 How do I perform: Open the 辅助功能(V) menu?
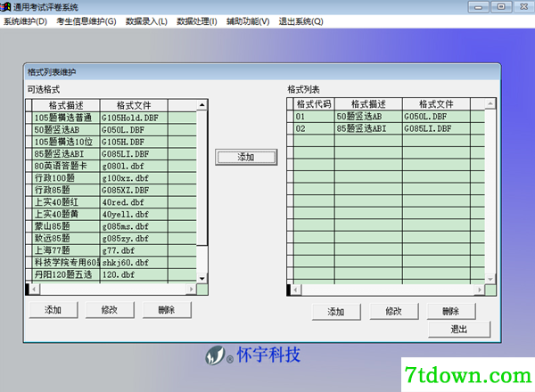tap(248, 21)
